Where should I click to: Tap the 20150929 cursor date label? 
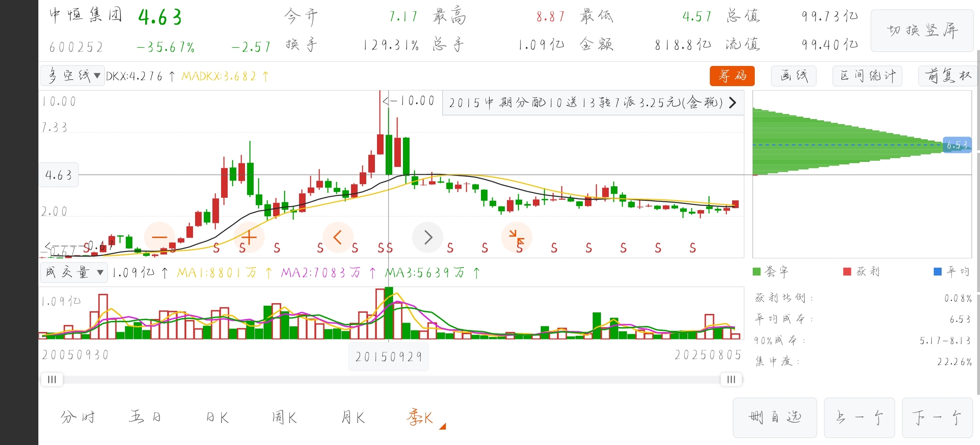pyautogui.click(x=389, y=357)
